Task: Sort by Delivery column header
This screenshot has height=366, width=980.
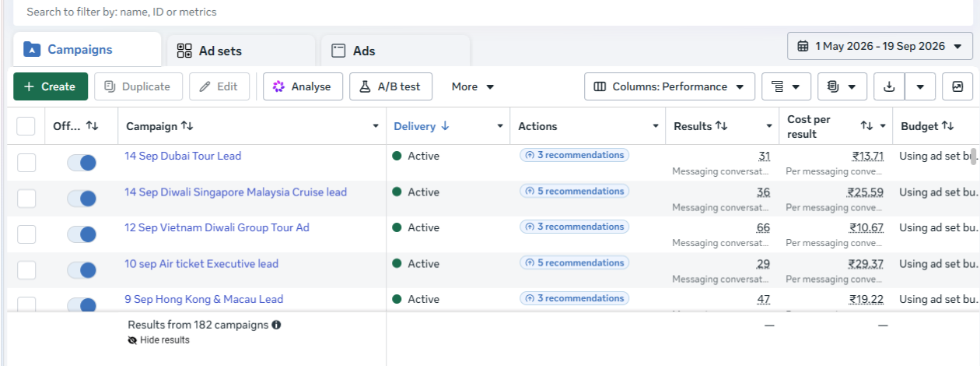Action: pyautogui.click(x=422, y=126)
